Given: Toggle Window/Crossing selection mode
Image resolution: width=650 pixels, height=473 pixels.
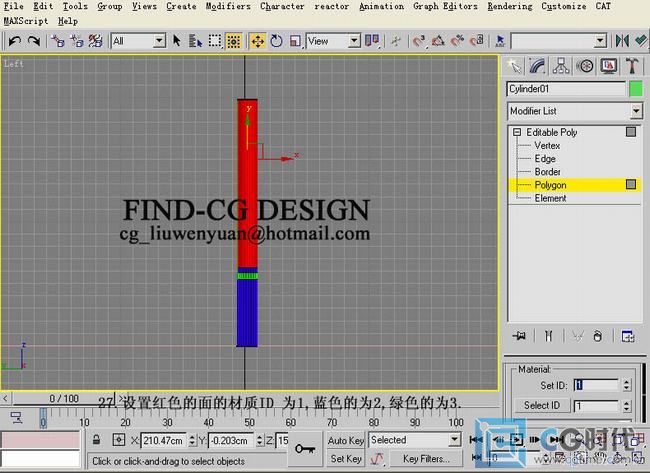Looking at the screenshot, I should tap(234, 41).
